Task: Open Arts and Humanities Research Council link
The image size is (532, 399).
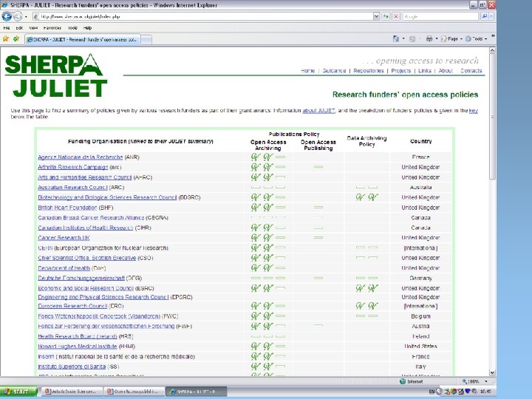Action: tap(84, 177)
